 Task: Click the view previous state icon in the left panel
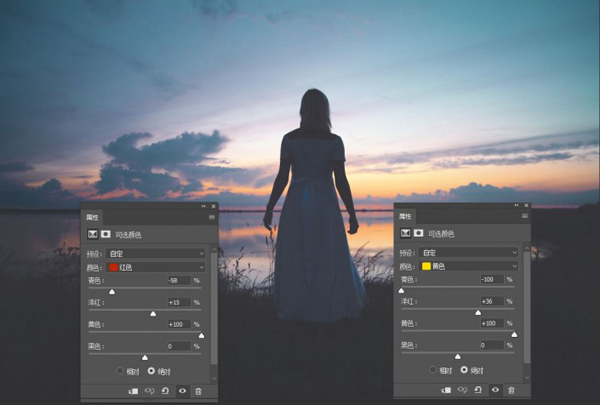149,391
